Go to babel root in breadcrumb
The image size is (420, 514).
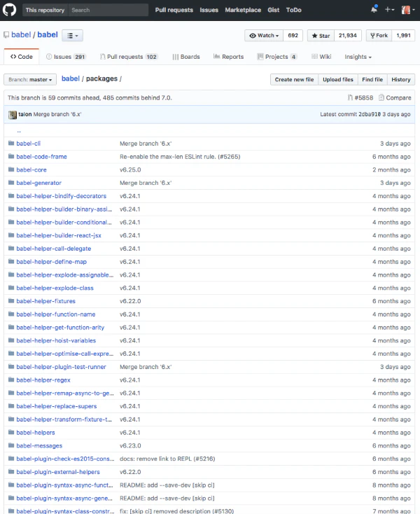click(71, 78)
